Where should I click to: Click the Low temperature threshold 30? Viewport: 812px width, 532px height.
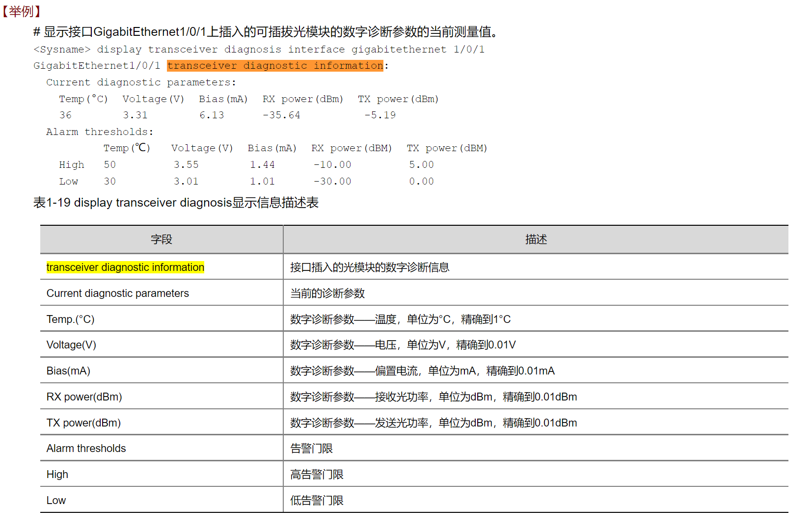click(110, 182)
